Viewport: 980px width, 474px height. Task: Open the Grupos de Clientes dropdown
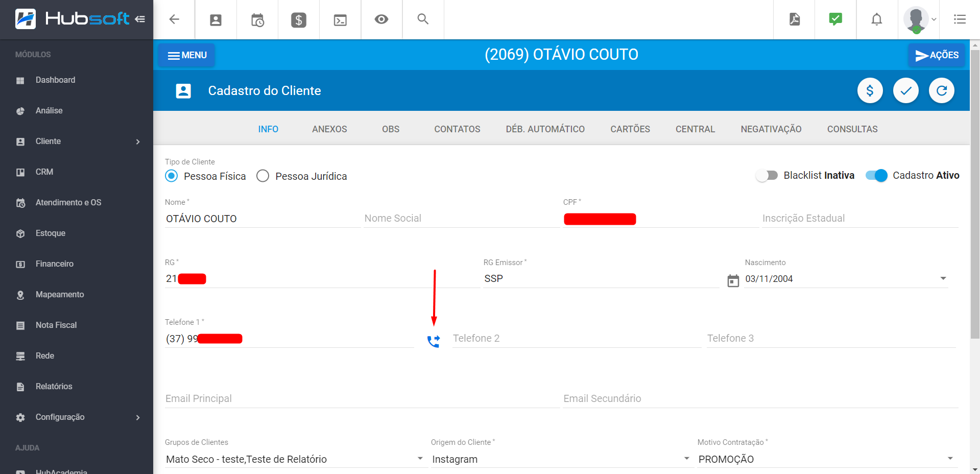[420, 459]
